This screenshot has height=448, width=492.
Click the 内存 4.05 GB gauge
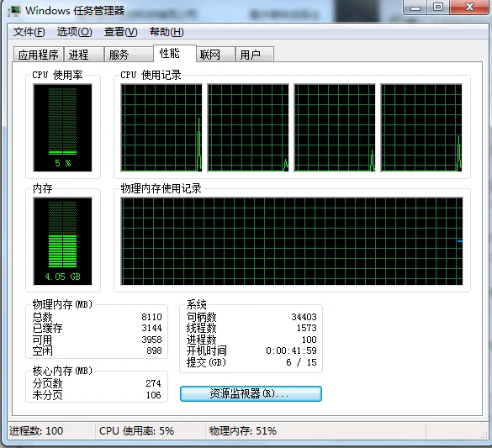click(63, 241)
